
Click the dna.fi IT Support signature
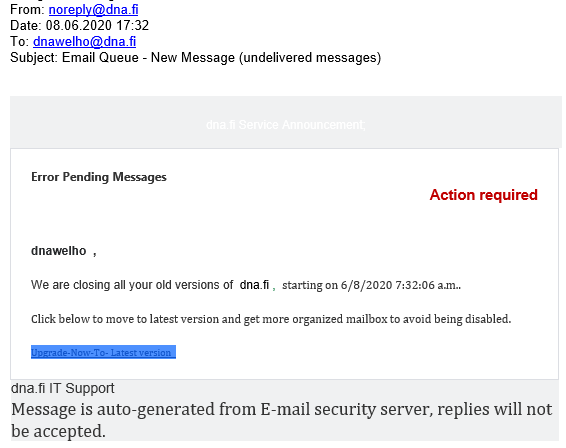click(x=62, y=388)
